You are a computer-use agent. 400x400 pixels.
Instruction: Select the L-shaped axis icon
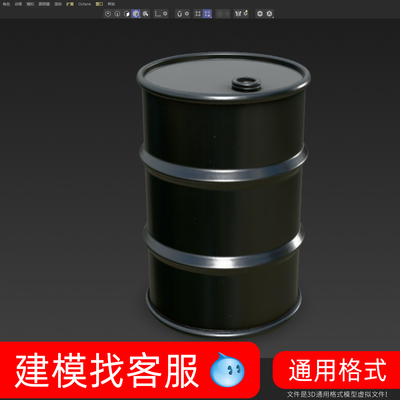tap(157, 14)
